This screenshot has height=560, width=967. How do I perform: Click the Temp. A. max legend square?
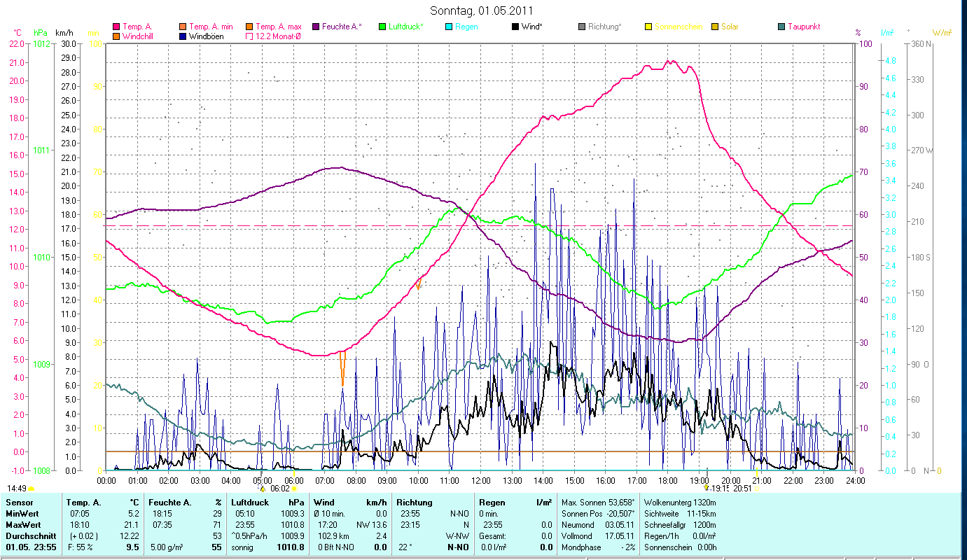(x=249, y=27)
